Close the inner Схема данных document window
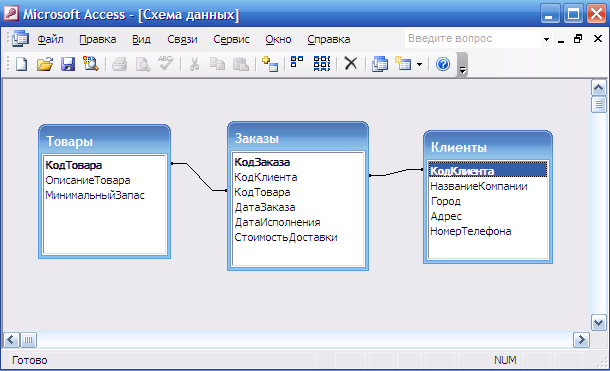This screenshot has height=371, width=610. tap(598, 38)
